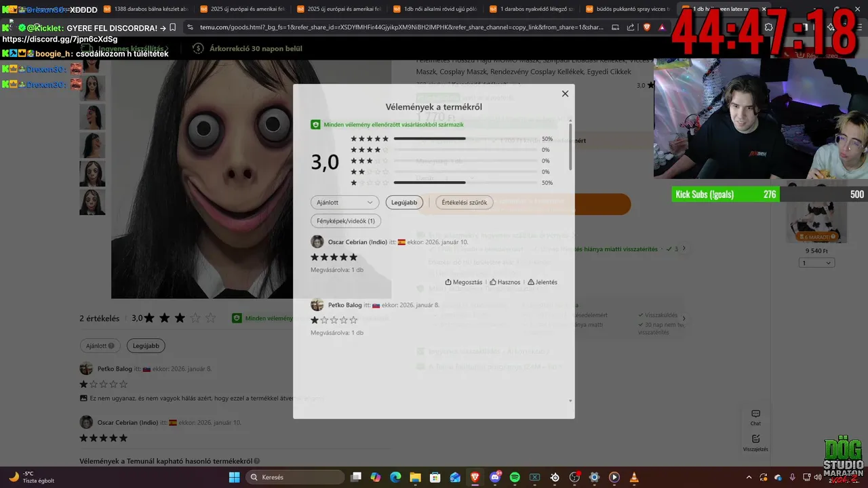Click the Brave Rewards triangle icon
Image resolution: width=868 pixels, height=488 pixels.
coord(662,27)
